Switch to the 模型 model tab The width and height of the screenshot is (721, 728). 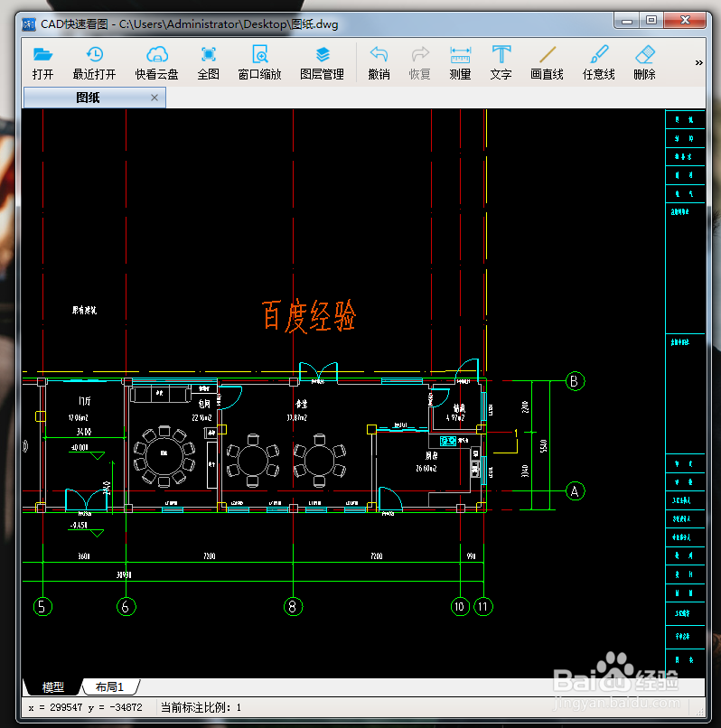tap(52, 686)
